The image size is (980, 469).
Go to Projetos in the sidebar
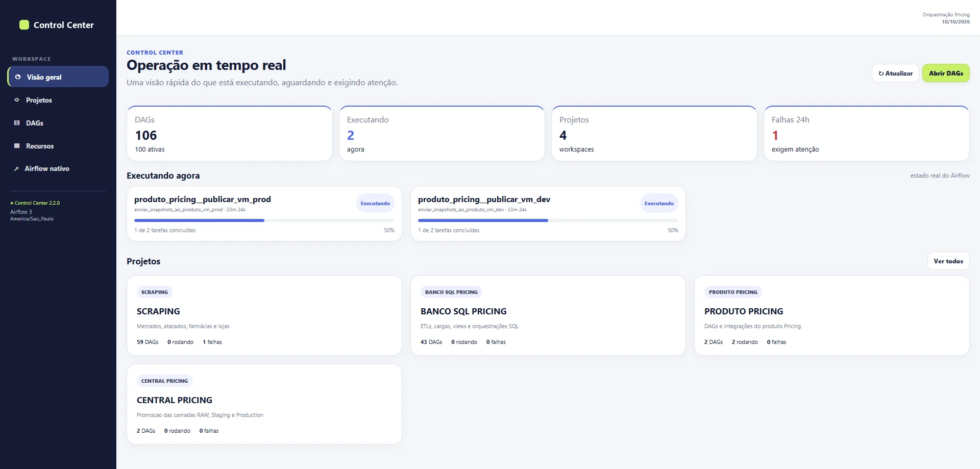point(58,100)
